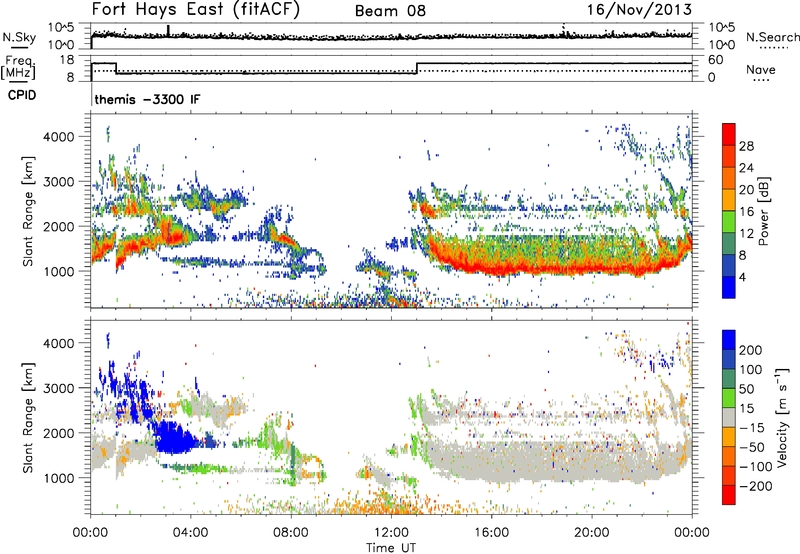Click the '04:00' time axis tick
This screenshot has height=554, width=800.
click(x=191, y=533)
